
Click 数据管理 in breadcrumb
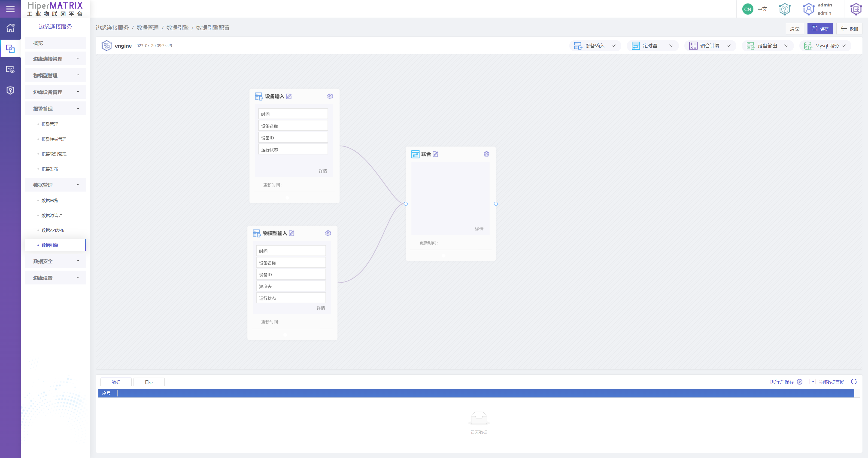click(x=148, y=28)
